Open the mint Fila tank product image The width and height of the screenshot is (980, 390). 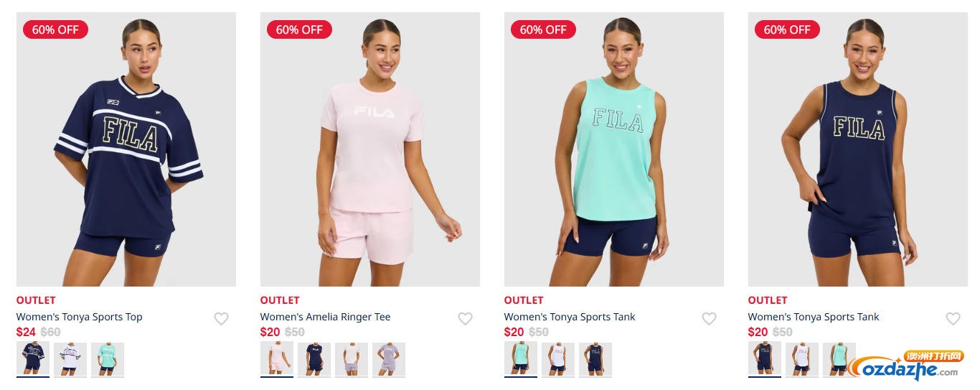614,149
